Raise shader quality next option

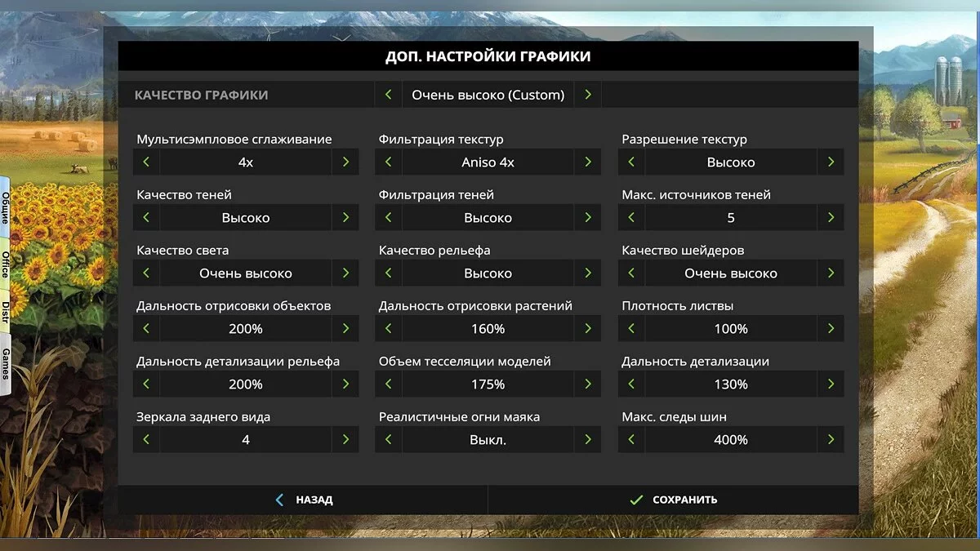pyautogui.click(x=833, y=273)
